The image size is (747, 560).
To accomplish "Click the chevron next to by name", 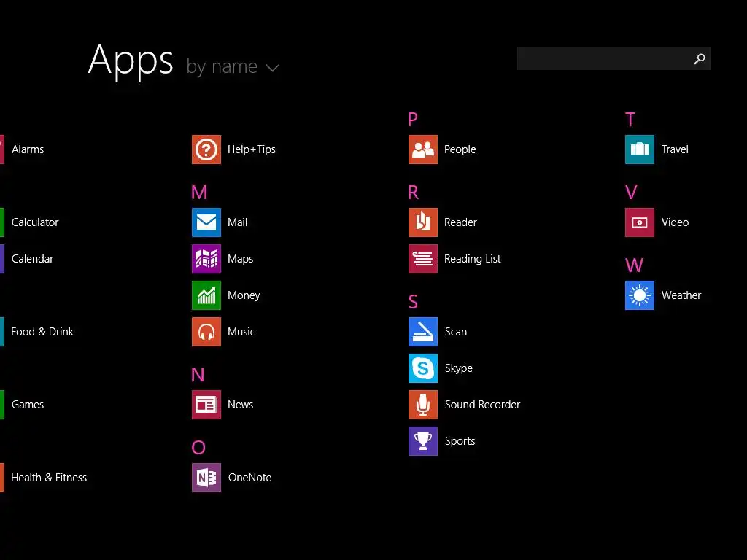I will click(273, 68).
